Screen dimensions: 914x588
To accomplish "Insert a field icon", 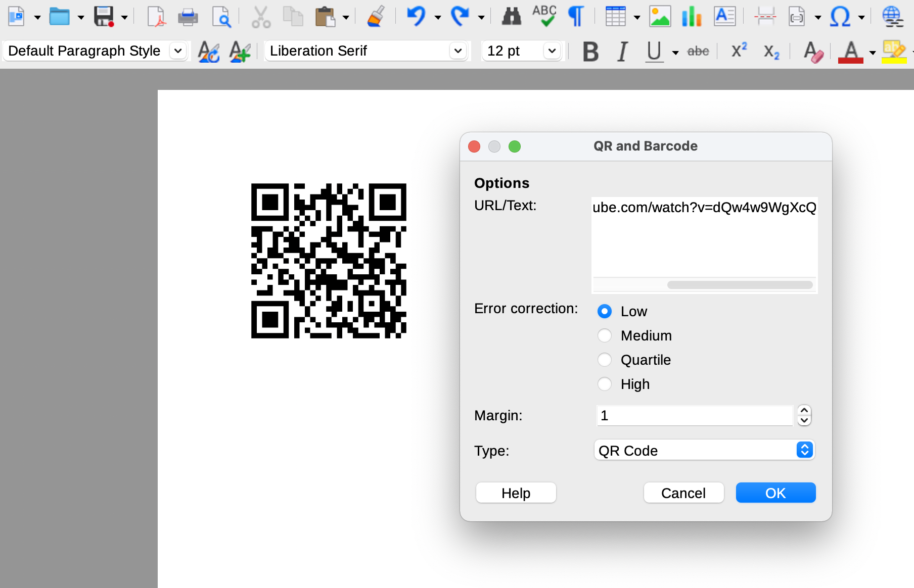I will point(797,17).
